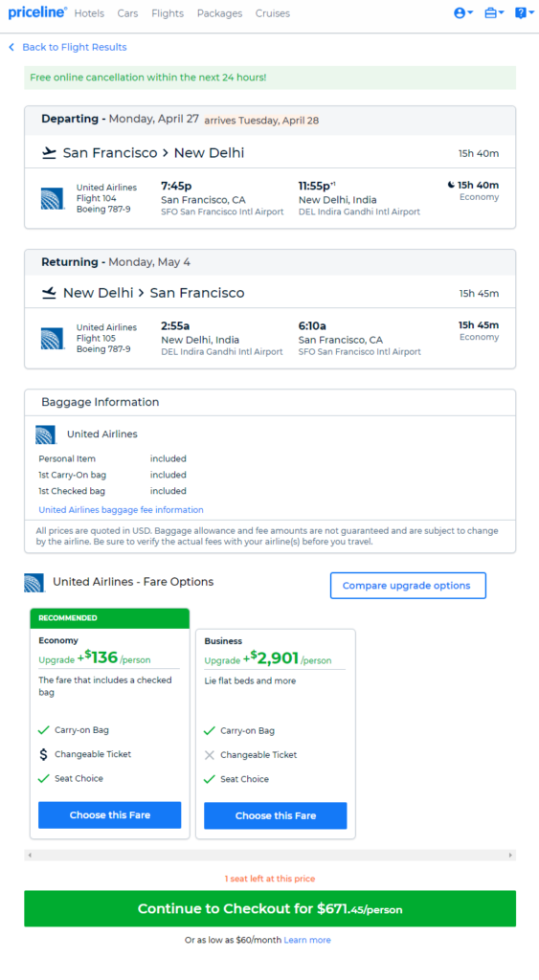This screenshot has width=539, height=980.
Task: Click 'New Delhi > San Francisco' route heading
Action: click(154, 293)
